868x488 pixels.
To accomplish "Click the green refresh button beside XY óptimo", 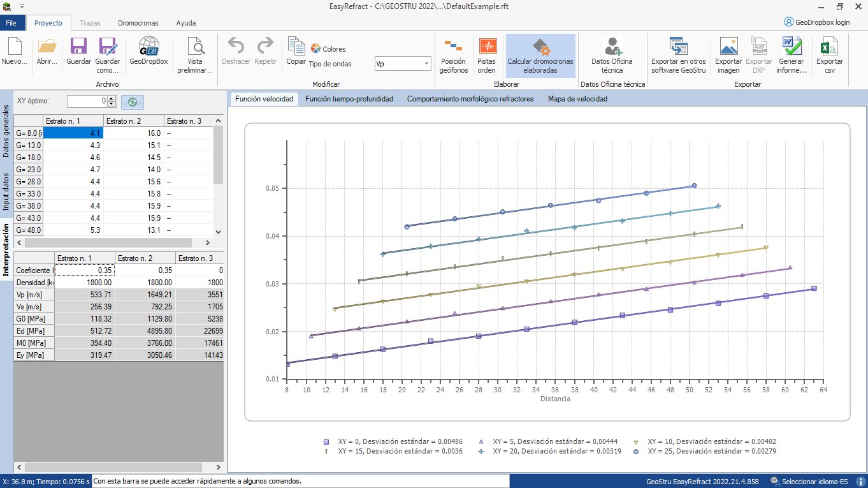I will point(133,102).
